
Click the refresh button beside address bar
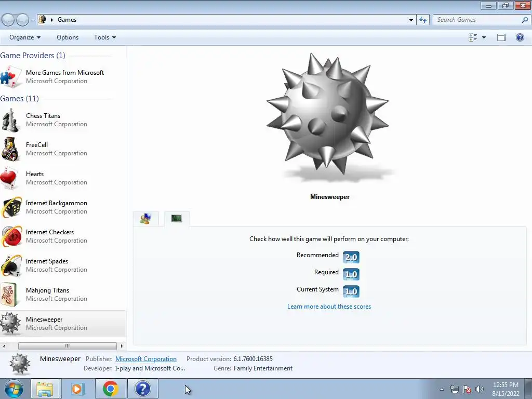pyautogui.click(x=423, y=20)
